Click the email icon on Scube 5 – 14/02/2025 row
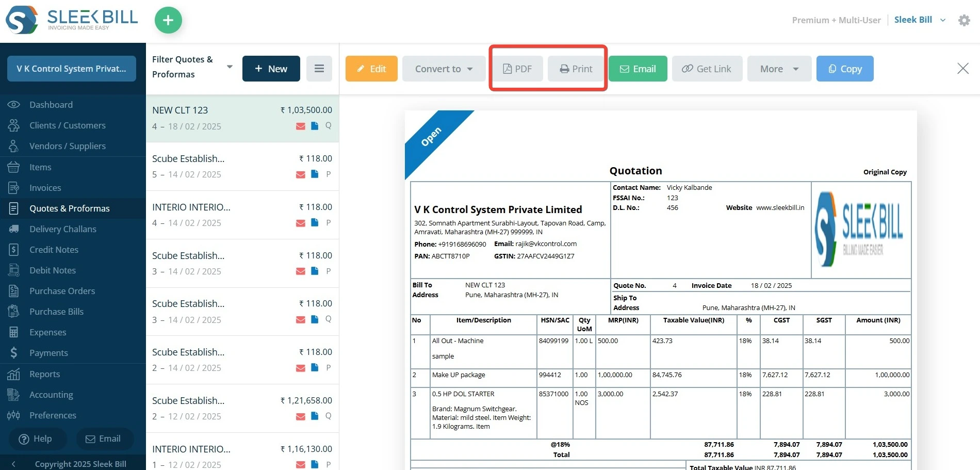Viewport: 980px width, 470px height. [301, 175]
